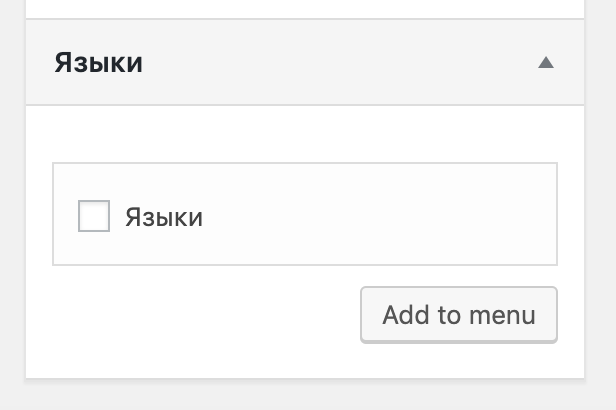Hide the Языки metabox contents
This screenshot has height=410, width=616.
tap(545, 63)
